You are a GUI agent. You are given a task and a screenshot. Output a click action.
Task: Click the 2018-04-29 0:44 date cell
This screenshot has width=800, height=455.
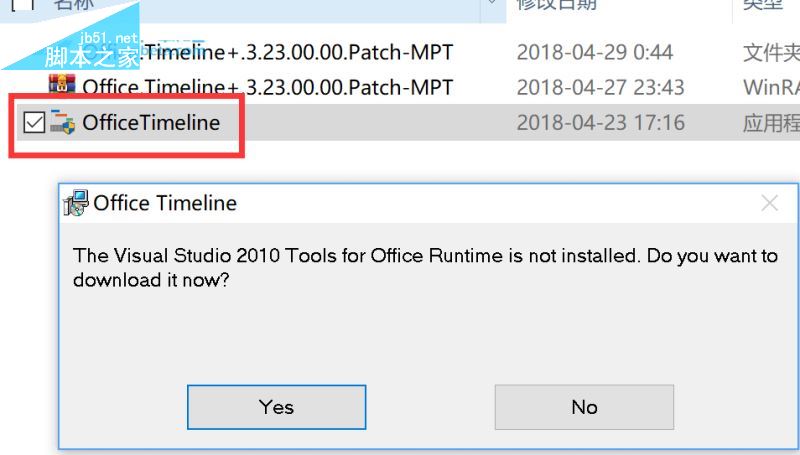pos(595,52)
